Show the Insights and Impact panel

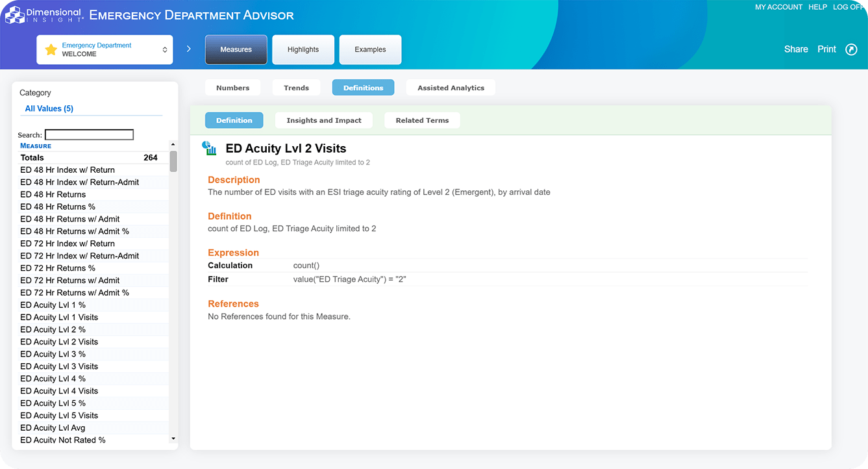pos(323,120)
